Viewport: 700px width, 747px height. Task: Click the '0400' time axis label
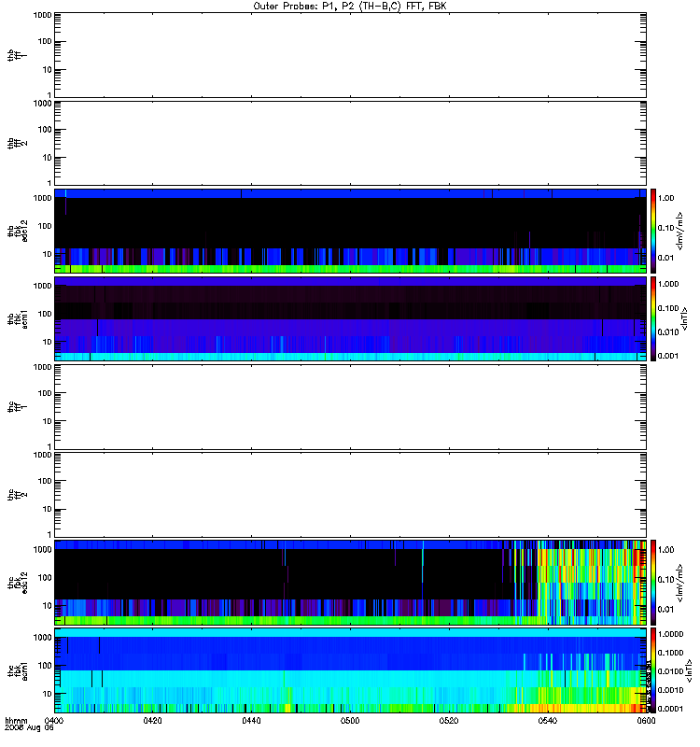[53, 721]
